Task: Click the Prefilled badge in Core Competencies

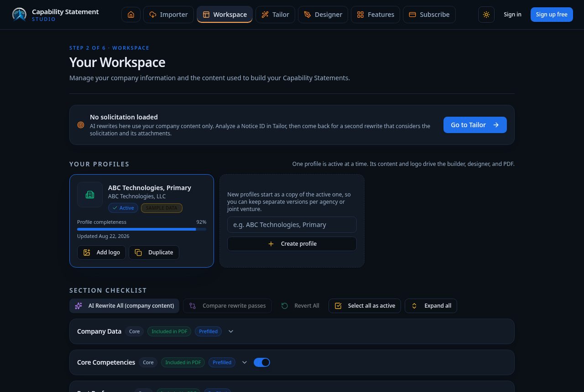Action: (x=222, y=362)
